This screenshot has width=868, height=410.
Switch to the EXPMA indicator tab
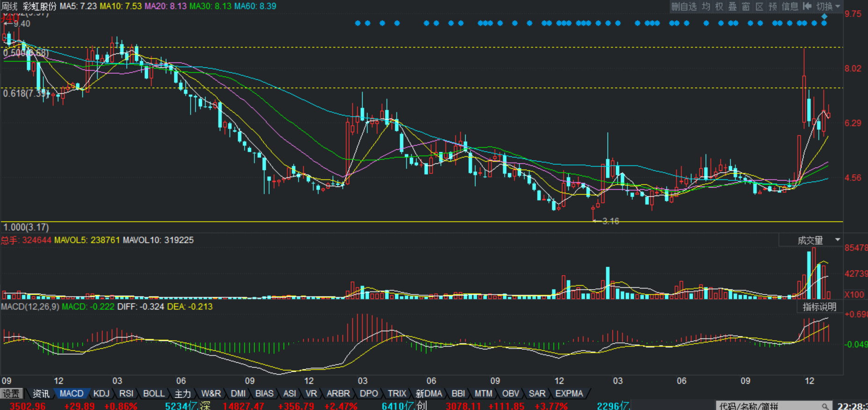(569, 394)
